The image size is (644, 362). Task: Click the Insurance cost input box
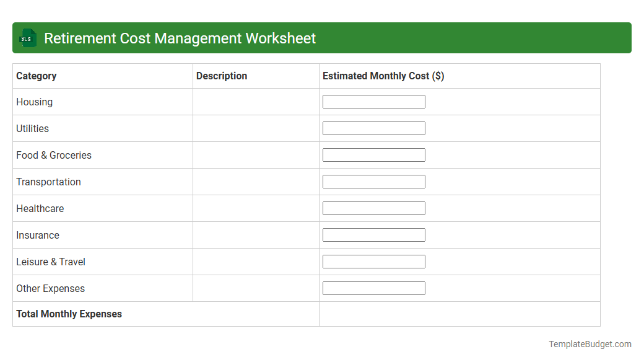tap(373, 235)
